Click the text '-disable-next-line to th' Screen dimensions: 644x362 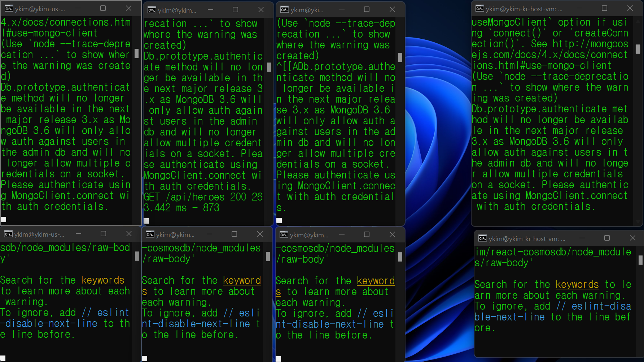[x=65, y=323]
